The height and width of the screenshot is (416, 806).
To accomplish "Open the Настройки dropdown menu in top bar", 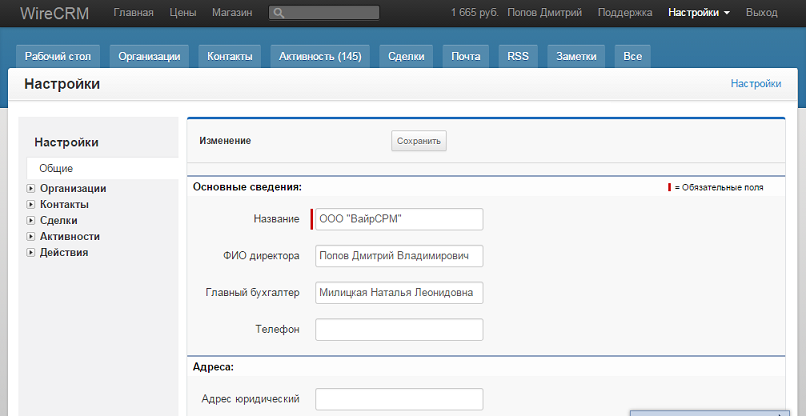I will (699, 13).
